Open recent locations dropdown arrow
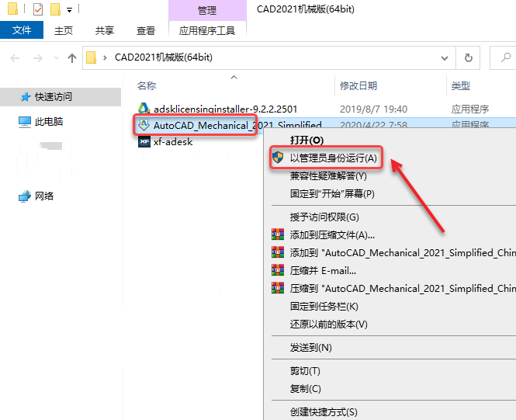Image resolution: width=516 pixels, height=420 pixels. pyautogui.click(x=57, y=58)
